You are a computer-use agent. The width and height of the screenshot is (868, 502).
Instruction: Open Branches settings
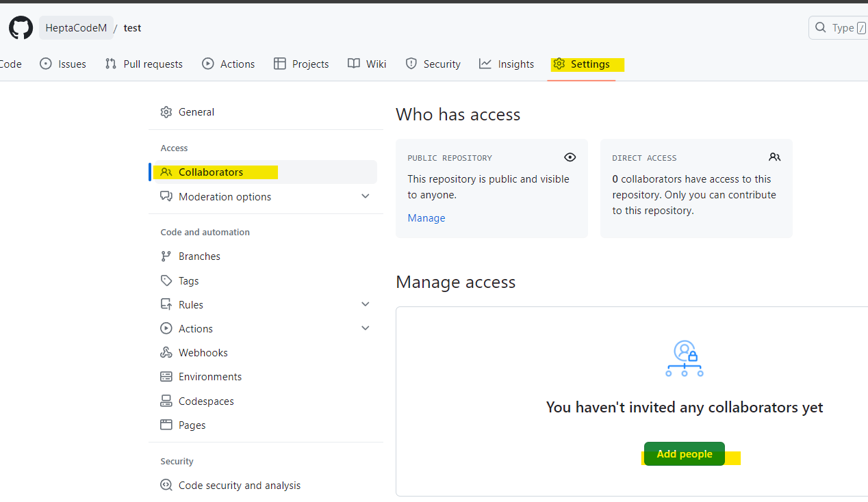coord(266,256)
